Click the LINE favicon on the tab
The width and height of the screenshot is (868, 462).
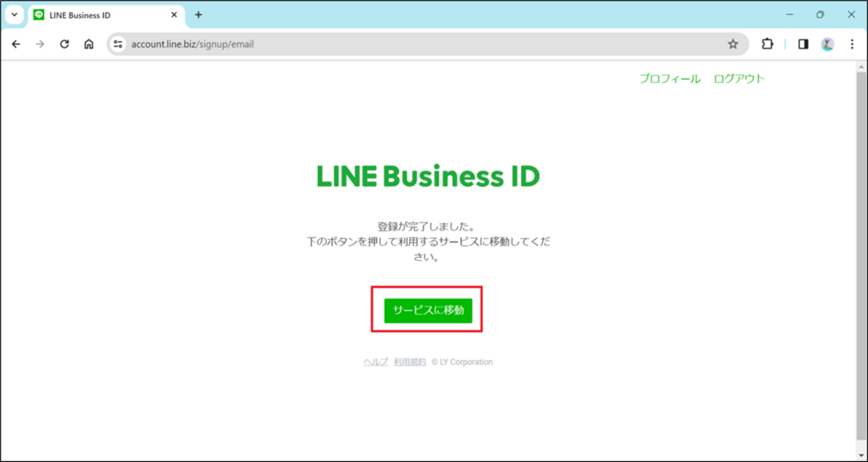click(x=39, y=15)
